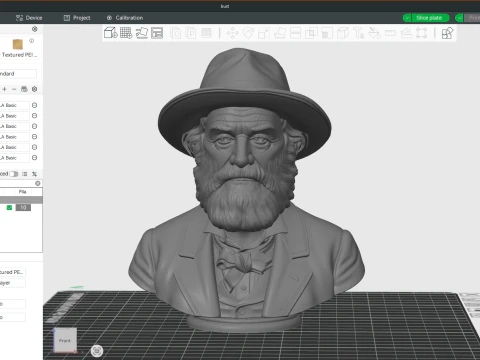Switch to the Device tab
480x360 pixels.
[29, 18]
